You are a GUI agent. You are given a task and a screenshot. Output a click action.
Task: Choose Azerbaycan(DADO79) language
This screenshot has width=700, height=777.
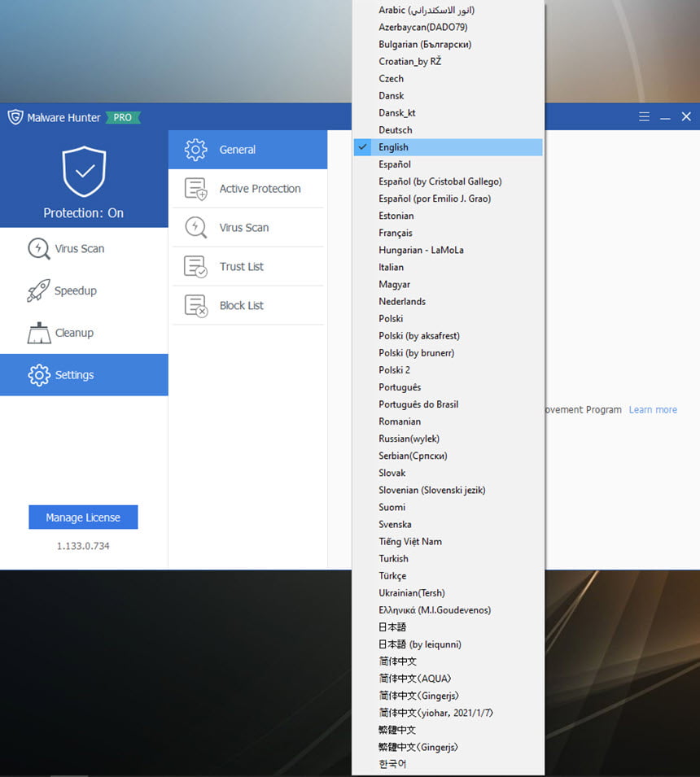pos(448,27)
